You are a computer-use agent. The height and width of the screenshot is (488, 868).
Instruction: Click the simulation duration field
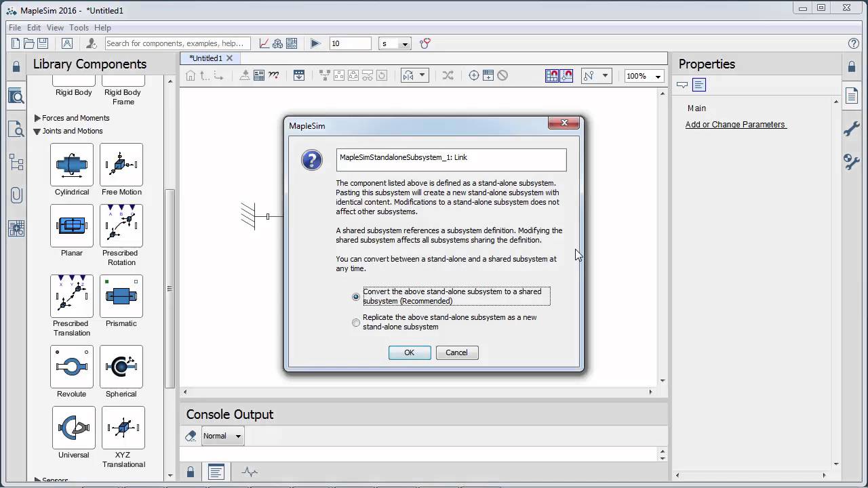click(x=351, y=43)
